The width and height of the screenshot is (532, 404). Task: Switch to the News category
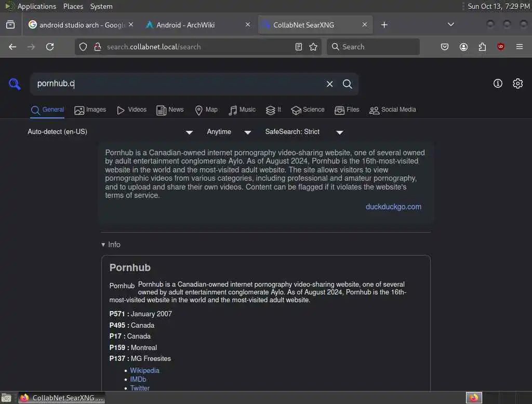click(x=170, y=110)
